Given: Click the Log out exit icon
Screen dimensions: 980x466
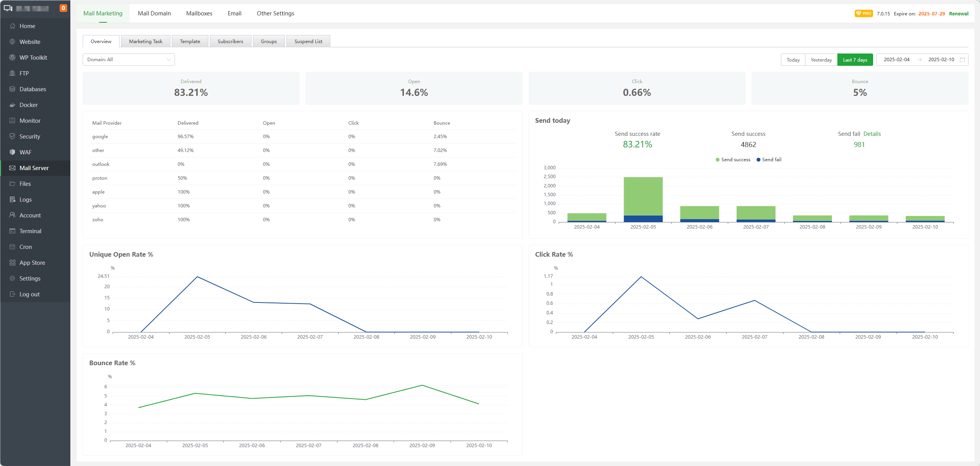Looking at the screenshot, I should click(12, 294).
